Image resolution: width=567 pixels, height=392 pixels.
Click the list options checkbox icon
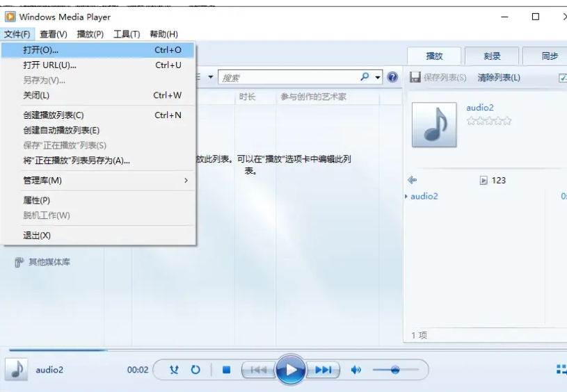[x=563, y=77]
